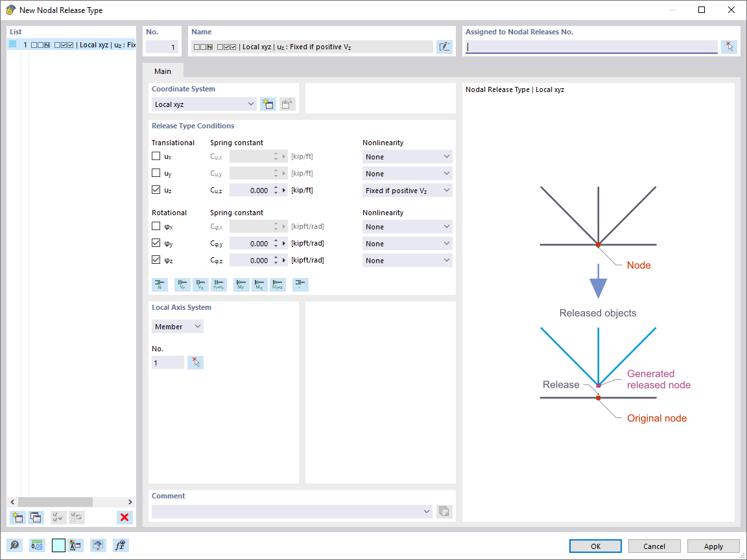Enable the uy translational release checkbox

[156, 172]
